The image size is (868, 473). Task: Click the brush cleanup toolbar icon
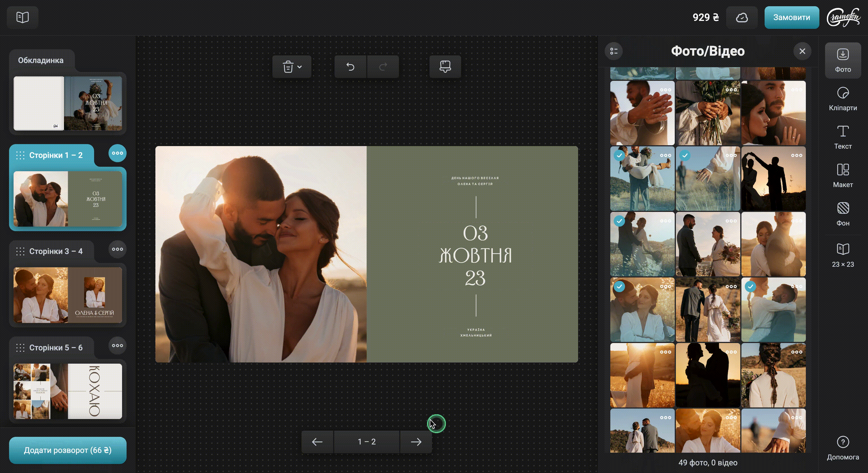pyautogui.click(x=445, y=67)
